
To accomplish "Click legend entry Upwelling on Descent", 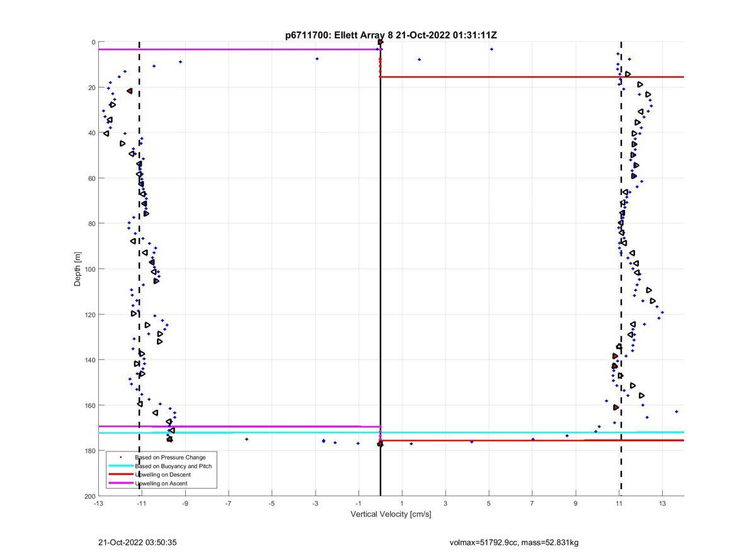I will point(163,474).
